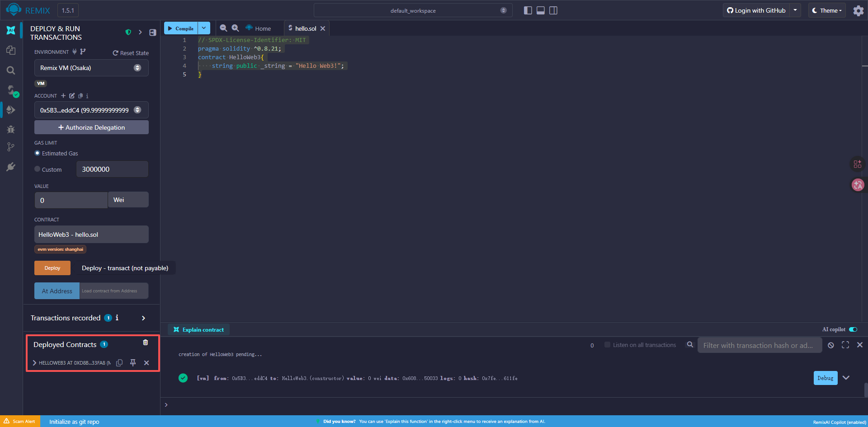Image resolution: width=868 pixels, height=427 pixels.
Task: Click Initialize as git repo in status bar
Action: point(74,422)
